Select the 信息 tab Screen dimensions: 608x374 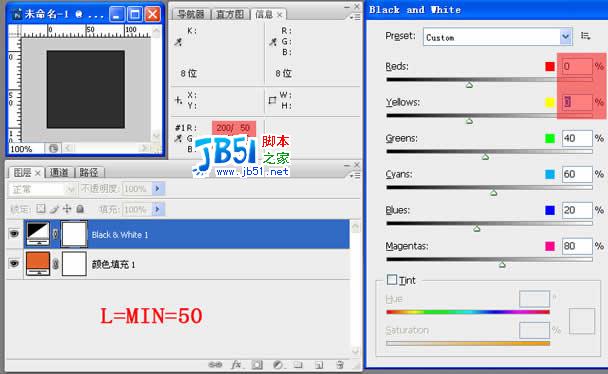(264, 15)
